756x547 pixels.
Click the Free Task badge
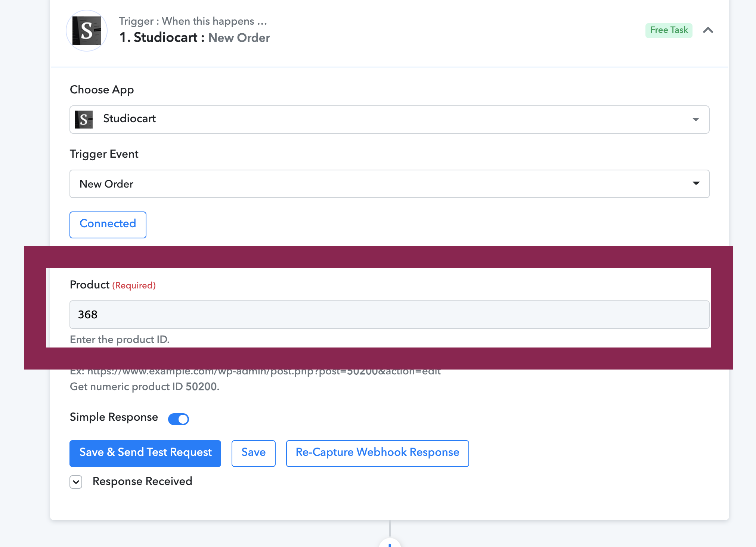669,30
